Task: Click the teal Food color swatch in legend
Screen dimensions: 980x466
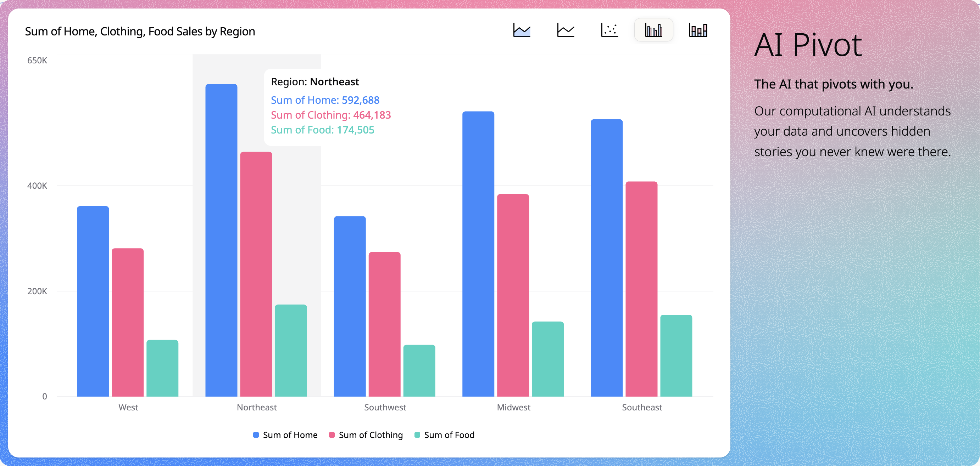Action: [417, 435]
